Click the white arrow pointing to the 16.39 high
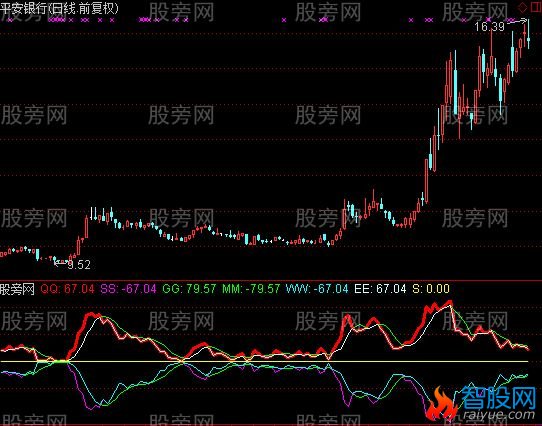 tap(517, 21)
